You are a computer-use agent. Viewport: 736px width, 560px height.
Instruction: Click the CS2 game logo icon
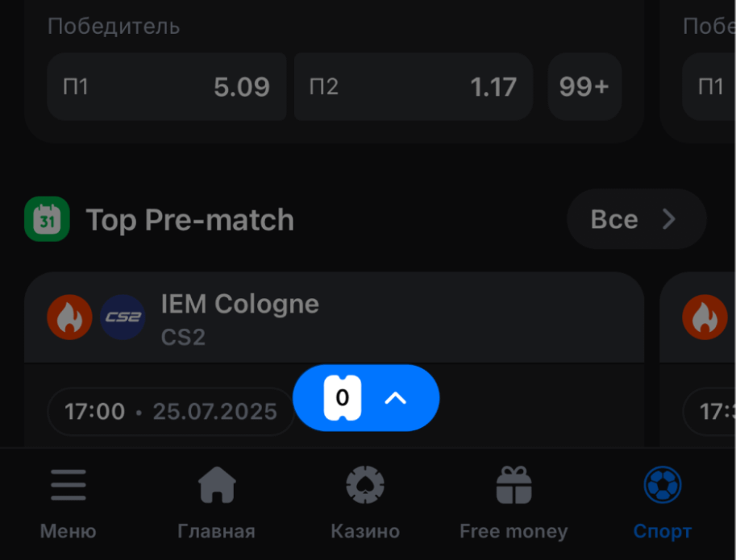[x=123, y=317]
